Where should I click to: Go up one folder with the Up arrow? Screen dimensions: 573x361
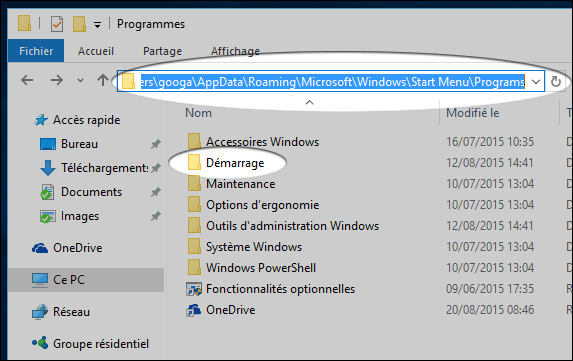[103, 80]
